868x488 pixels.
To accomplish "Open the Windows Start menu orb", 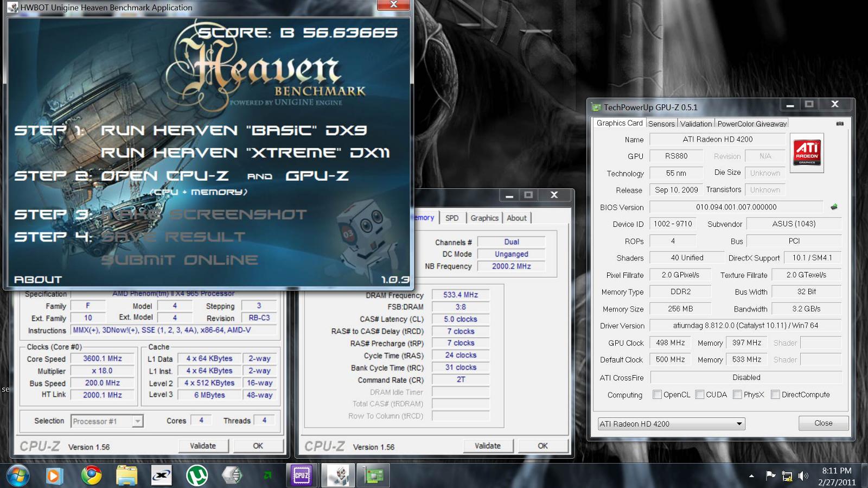I will pyautogui.click(x=17, y=476).
